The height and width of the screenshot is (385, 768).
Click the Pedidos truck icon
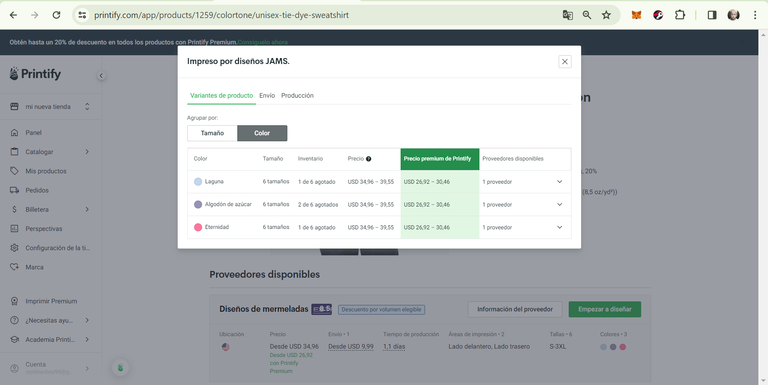click(x=14, y=190)
